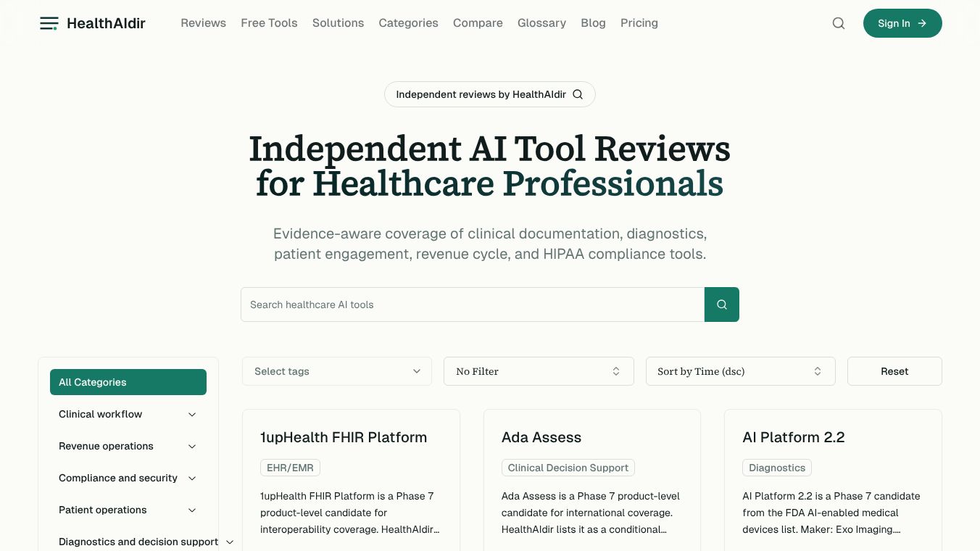The image size is (980, 551).
Task: Click the Evidence-aware coverage subtitle text
Action: point(490,244)
